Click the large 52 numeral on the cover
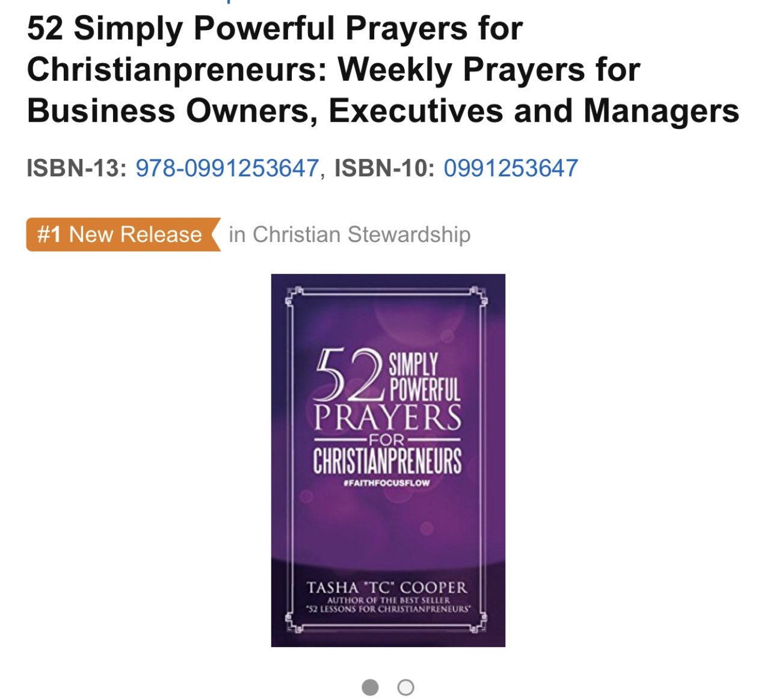This screenshot has height=700, width=776. point(349,374)
